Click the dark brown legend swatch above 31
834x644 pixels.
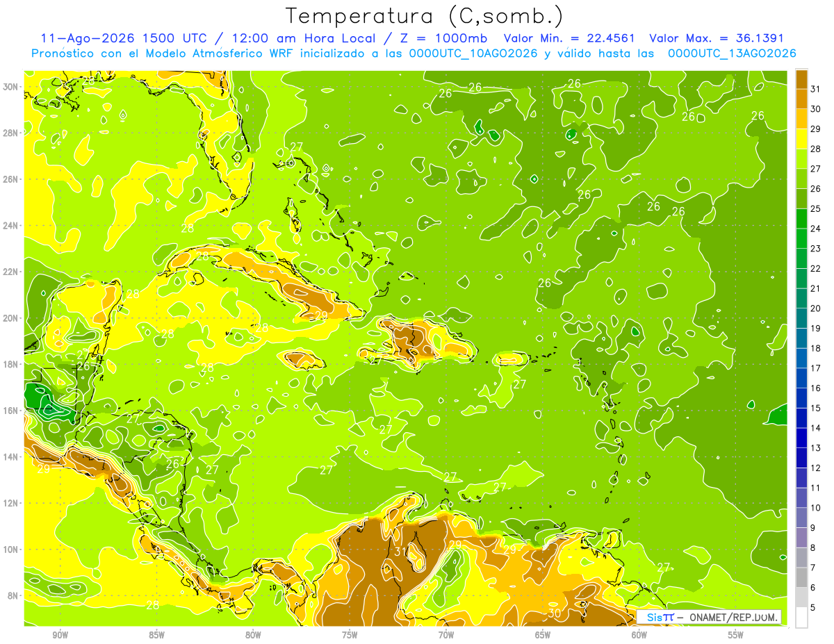(x=801, y=79)
